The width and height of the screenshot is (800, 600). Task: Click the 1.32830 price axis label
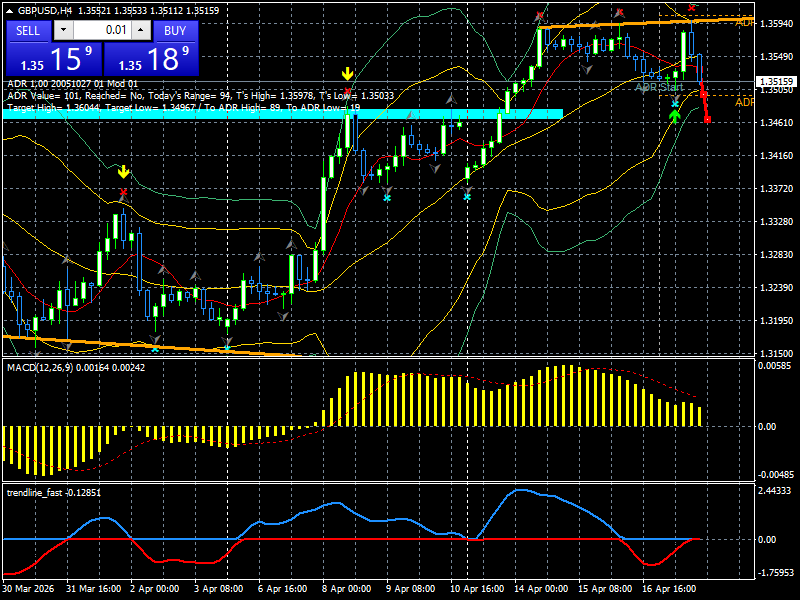777,255
